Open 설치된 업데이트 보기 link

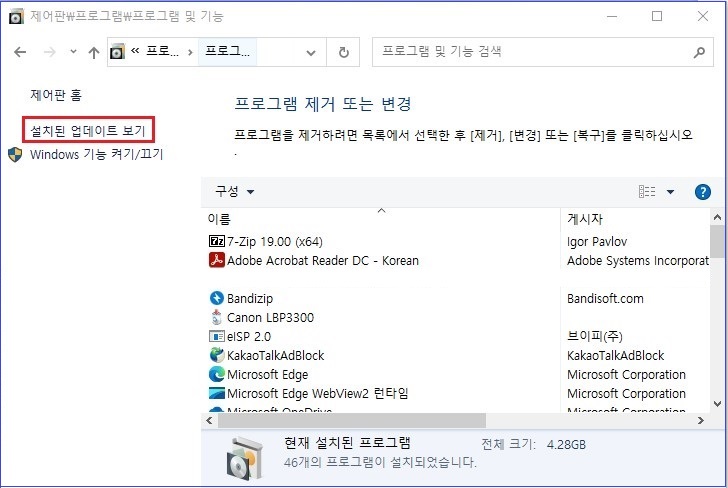[x=88, y=130]
